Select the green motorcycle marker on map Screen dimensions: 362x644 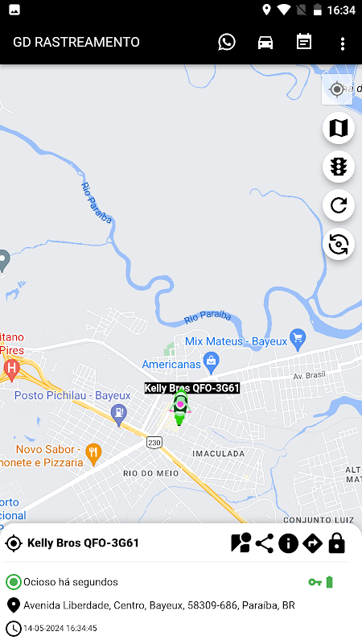[179, 407]
